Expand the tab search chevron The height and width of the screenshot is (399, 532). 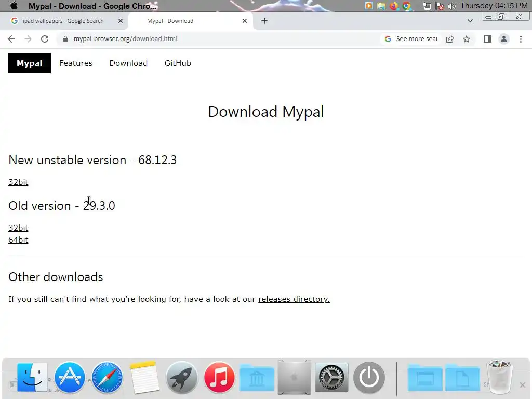[x=470, y=21]
